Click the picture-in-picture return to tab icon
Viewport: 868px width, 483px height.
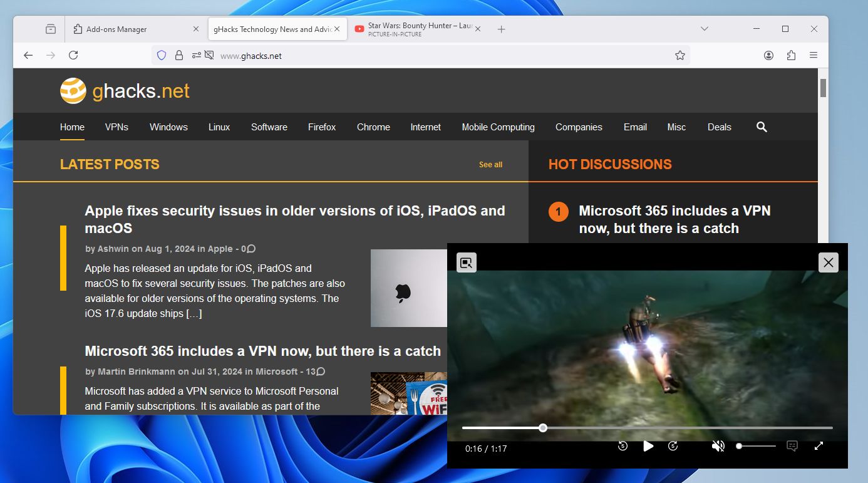467,262
